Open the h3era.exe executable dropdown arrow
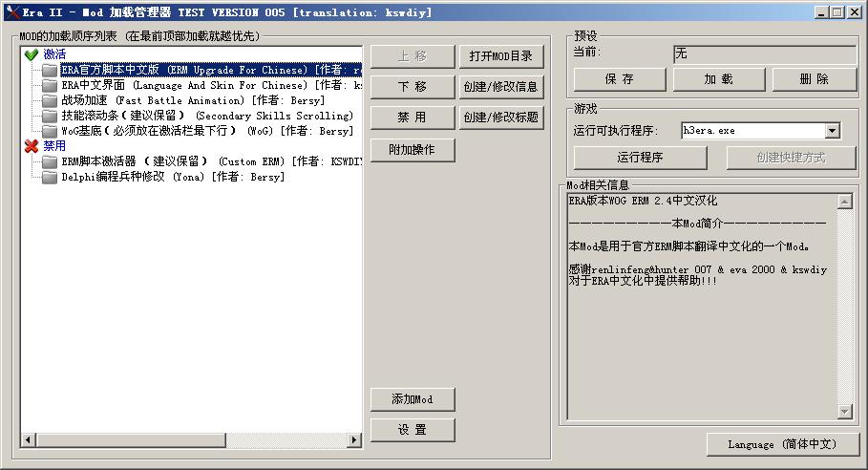Screen dimensions: 868x470 pyautogui.click(x=832, y=131)
